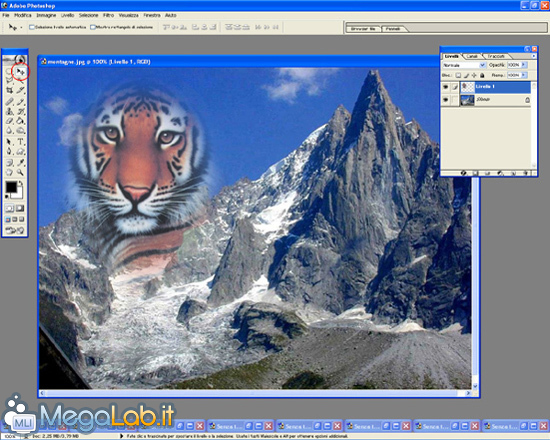550x440 pixels.
Task: Select the Hand tool in the toolbox
Action: [x=9, y=172]
